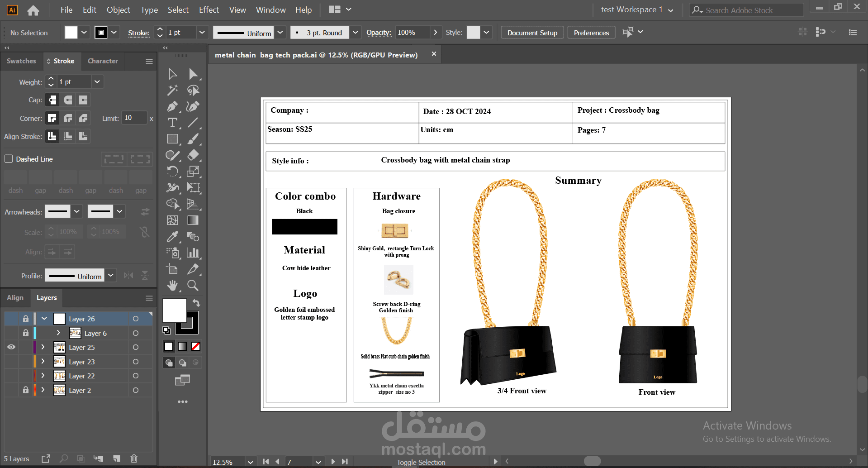Open the Window menu
868x468 pixels.
pyautogui.click(x=271, y=10)
